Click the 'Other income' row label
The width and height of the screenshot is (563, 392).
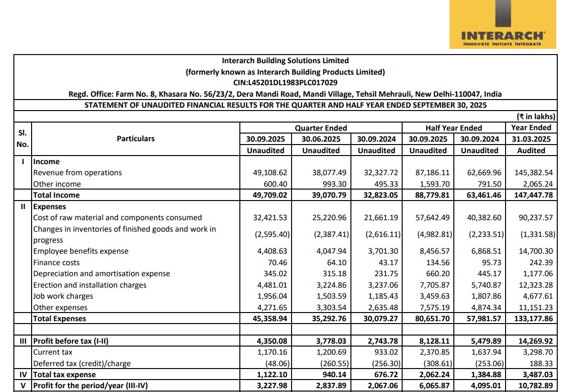click(x=57, y=184)
